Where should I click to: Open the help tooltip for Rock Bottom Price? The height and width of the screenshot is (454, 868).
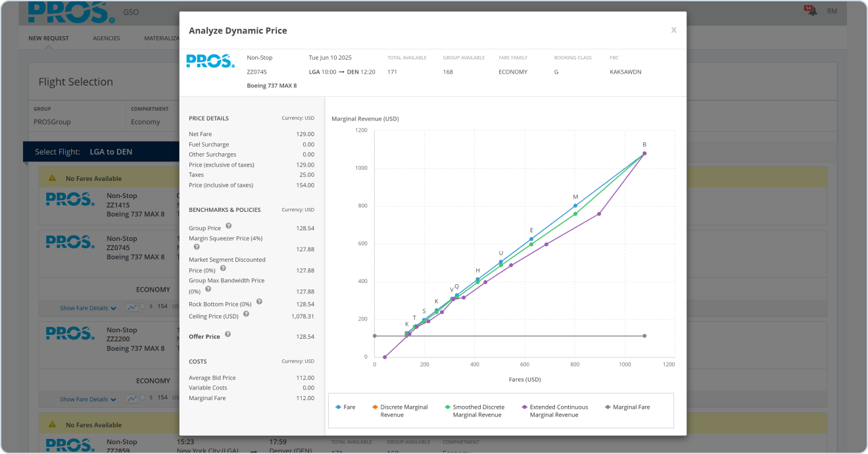point(259,302)
